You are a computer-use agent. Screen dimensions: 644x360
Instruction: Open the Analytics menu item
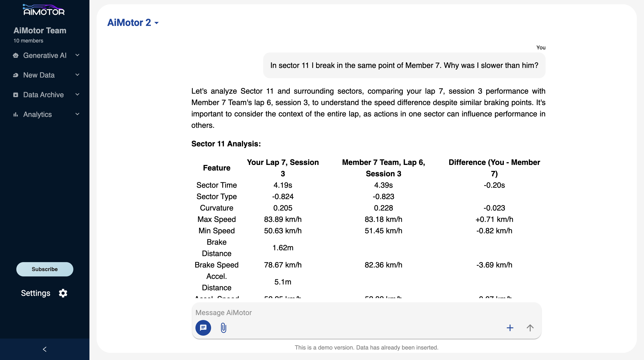(38, 114)
